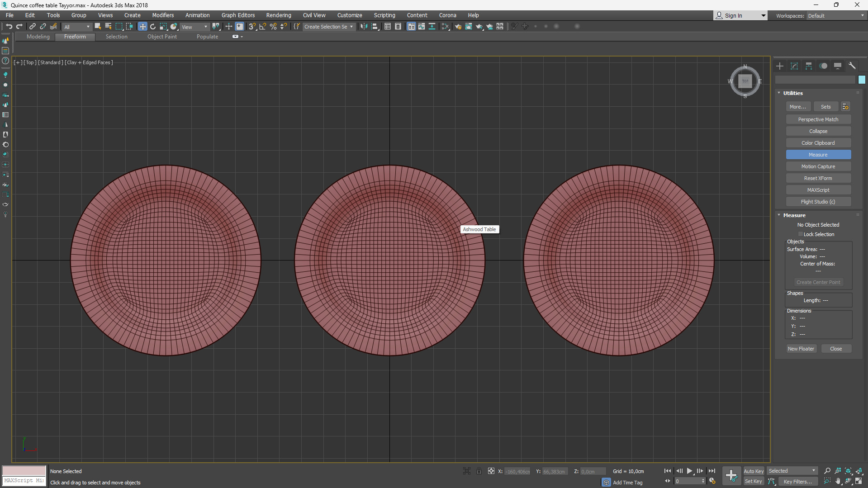Click the Zoom Extents All Selected icon
Image resolution: width=868 pixels, height=488 pixels.
(859, 471)
